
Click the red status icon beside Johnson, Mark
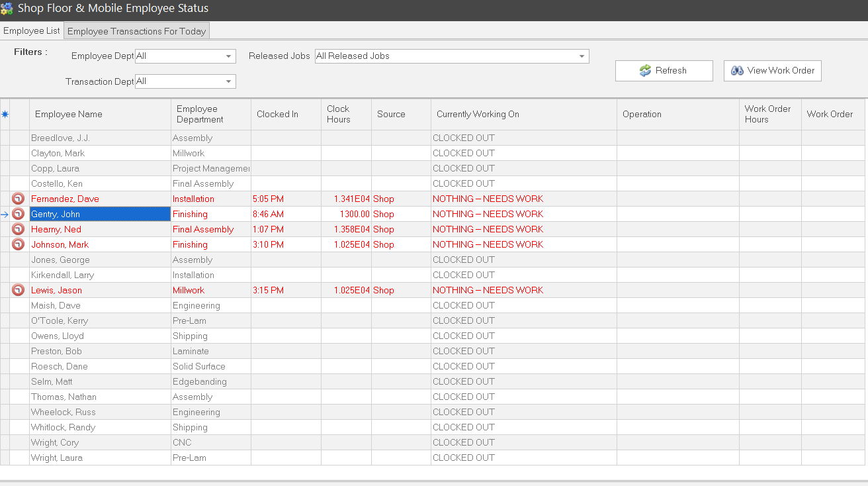point(19,244)
